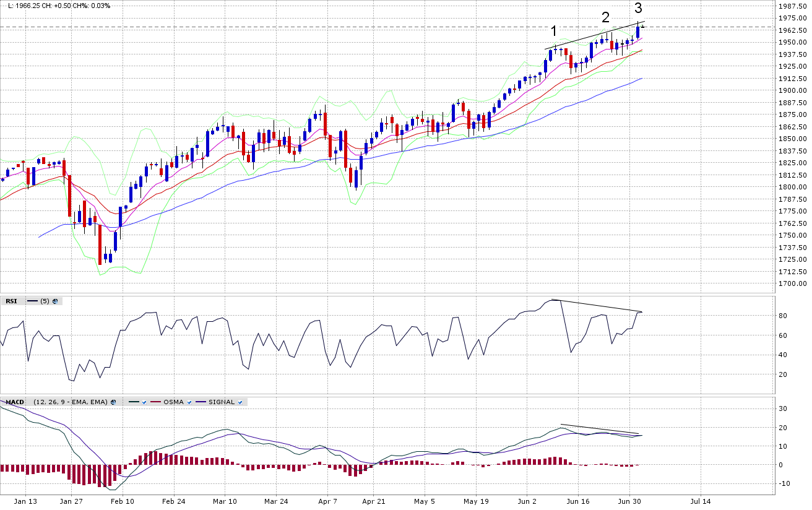Click the Jul 14 date axis label

(700, 502)
